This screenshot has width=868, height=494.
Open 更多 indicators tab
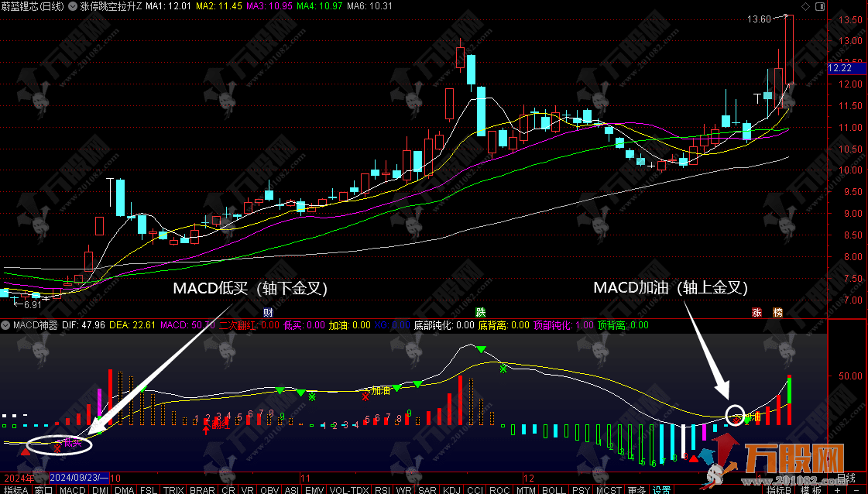pos(636,489)
